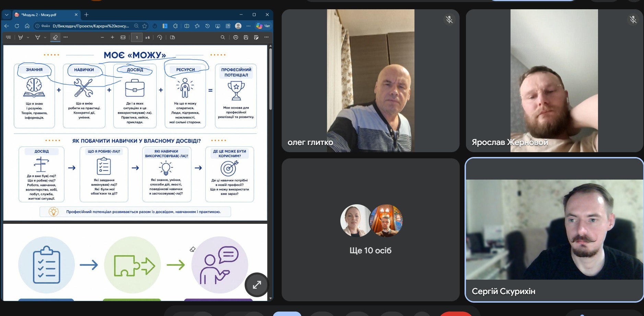Add this page to favorites star

coord(145,26)
